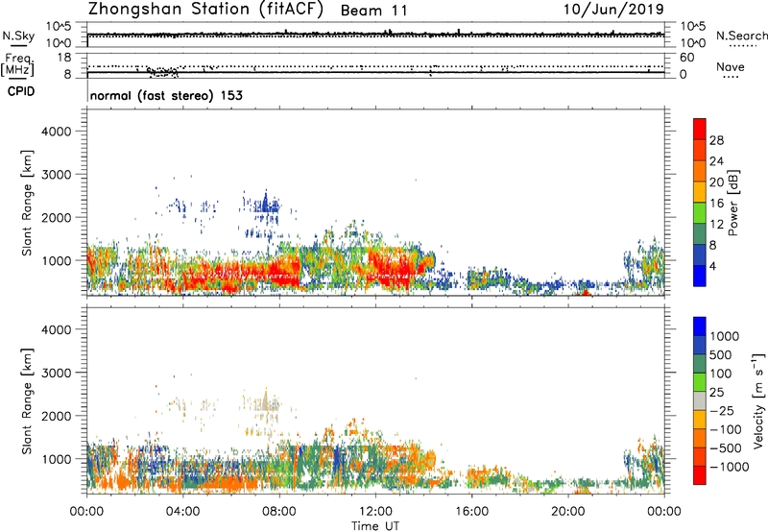This screenshot has width=768, height=532.
Task: Click power scale value "16"
Action: (716, 204)
